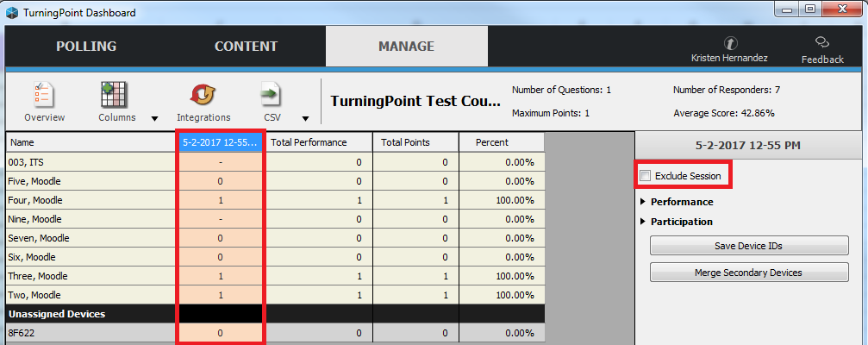Minimize the TurningPoint Dashboard window

pyautogui.click(x=788, y=9)
